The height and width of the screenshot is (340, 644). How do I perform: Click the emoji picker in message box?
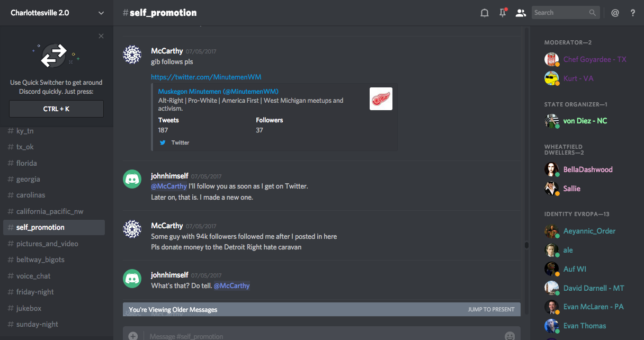click(509, 336)
